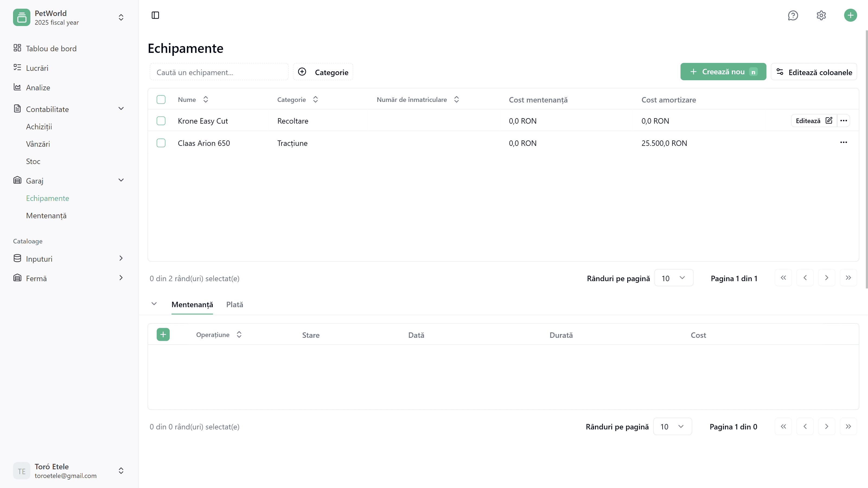Switch to the Plată tab
This screenshot has height=488, width=868.
(x=235, y=304)
